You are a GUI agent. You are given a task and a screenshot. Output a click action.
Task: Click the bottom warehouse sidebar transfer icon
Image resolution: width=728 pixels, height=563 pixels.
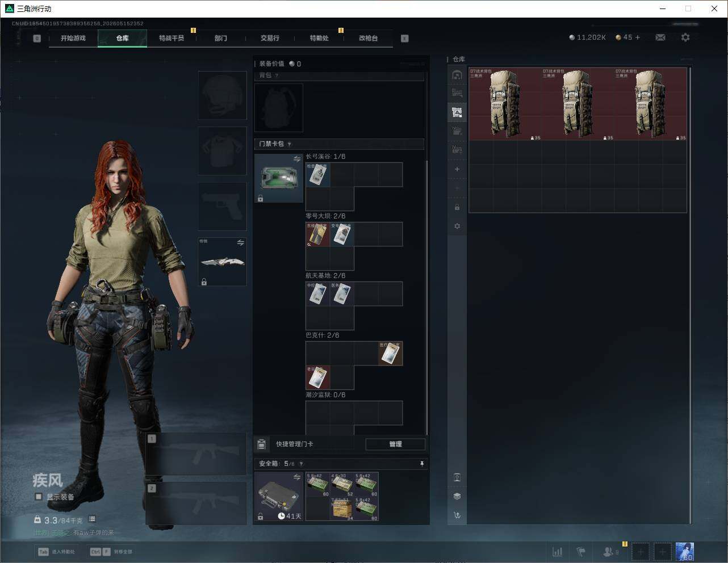click(457, 515)
